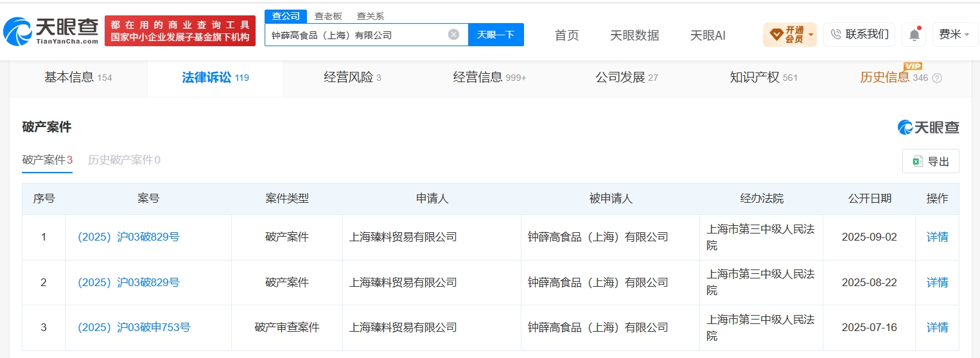The width and height of the screenshot is (980, 358).
Task: Select the 破产案件 3 sub-tab
Action: [48, 160]
